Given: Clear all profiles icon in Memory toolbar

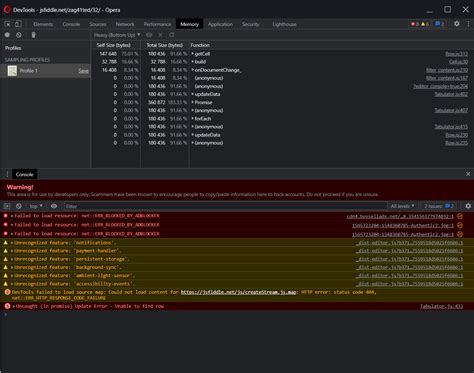Looking at the screenshot, I should click(19, 35).
